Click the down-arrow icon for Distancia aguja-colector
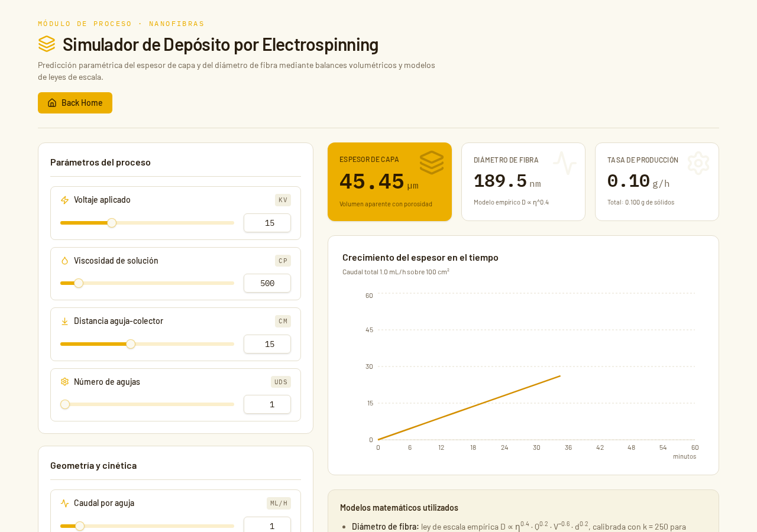The width and height of the screenshot is (757, 532). [65, 321]
